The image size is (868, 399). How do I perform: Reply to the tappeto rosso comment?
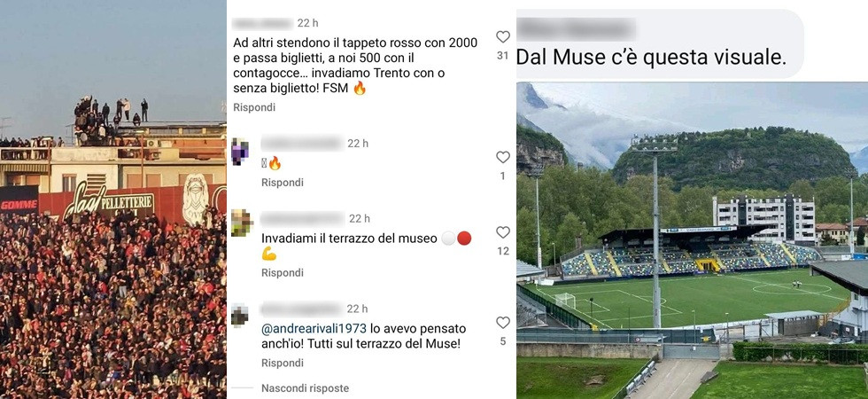pos(254,107)
